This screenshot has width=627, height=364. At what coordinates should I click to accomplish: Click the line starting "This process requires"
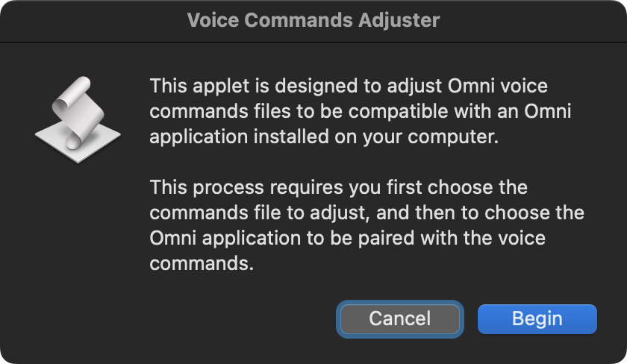tap(339, 186)
